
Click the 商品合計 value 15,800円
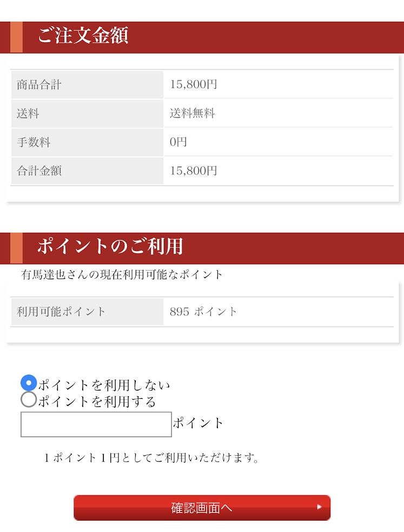pyautogui.click(x=194, y=84)
